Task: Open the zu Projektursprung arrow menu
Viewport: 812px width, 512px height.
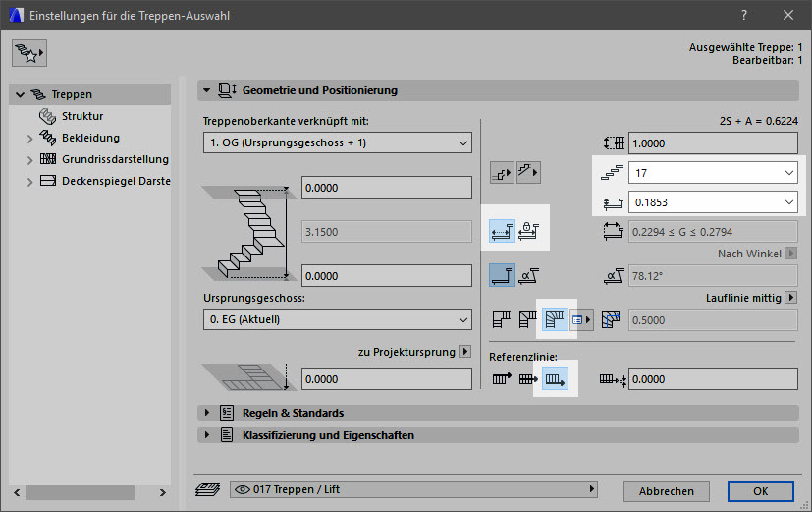Action: coord(465,352)
